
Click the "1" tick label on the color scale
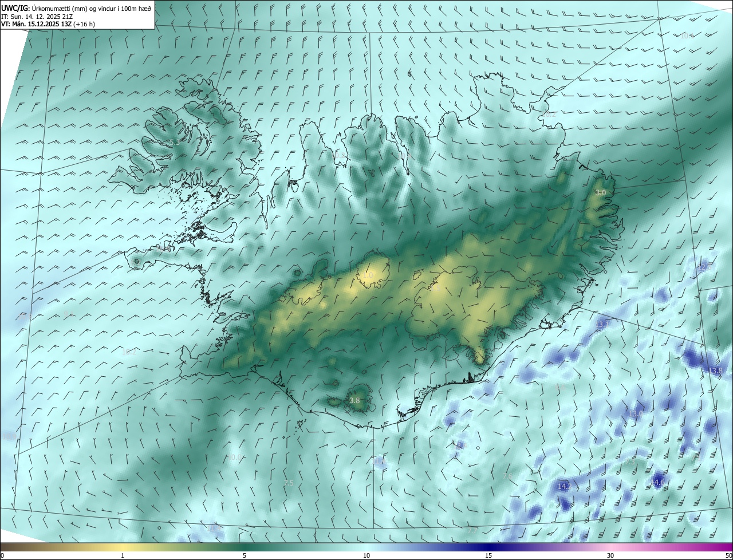coord(123,556)
